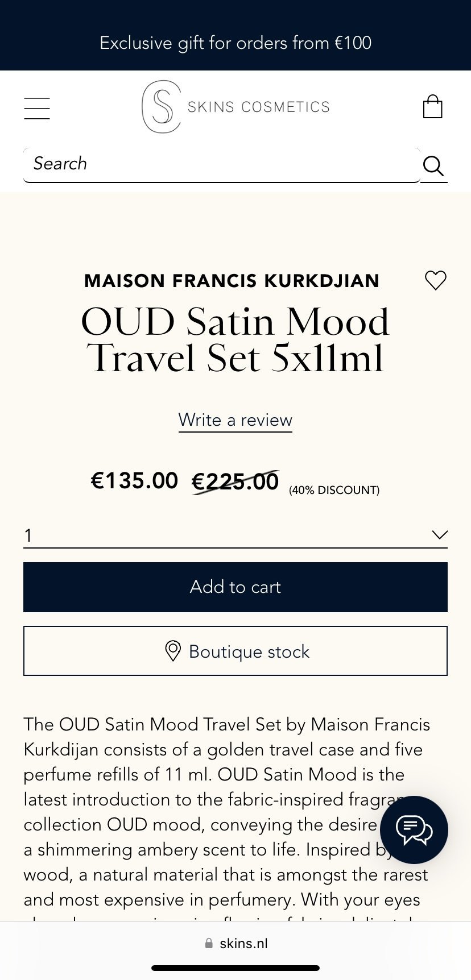Click the Skins Cosmetics logo

(x=235, y=107)
